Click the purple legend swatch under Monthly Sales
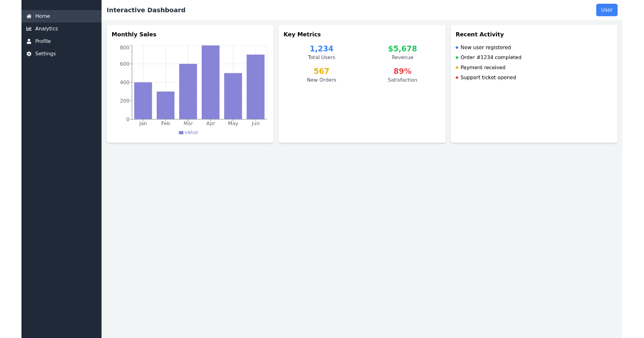Viewport: 644px width, 338px height. pyautogui.click(x=181, y=132)
